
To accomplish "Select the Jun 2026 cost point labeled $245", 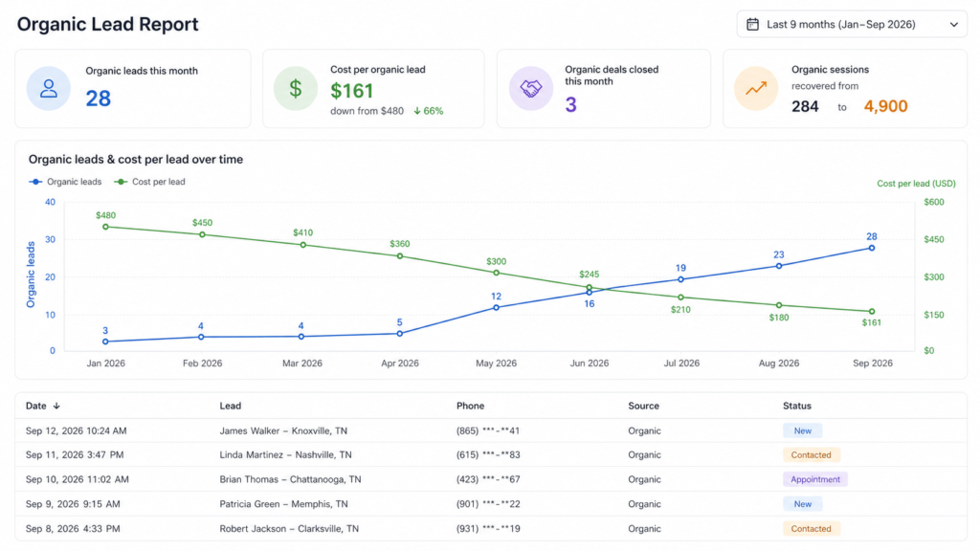I will tap(589, 287).
